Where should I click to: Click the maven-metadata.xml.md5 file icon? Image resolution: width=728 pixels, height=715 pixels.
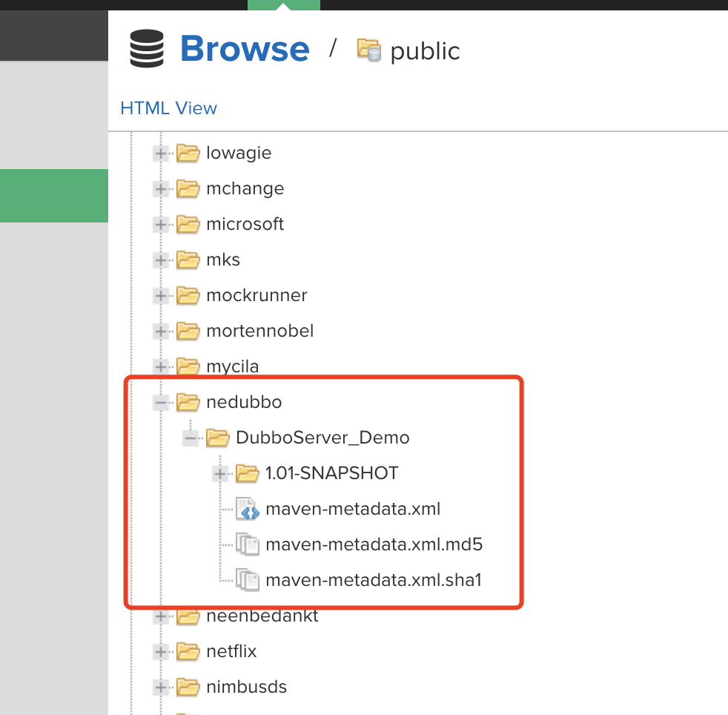click(248, 544)
